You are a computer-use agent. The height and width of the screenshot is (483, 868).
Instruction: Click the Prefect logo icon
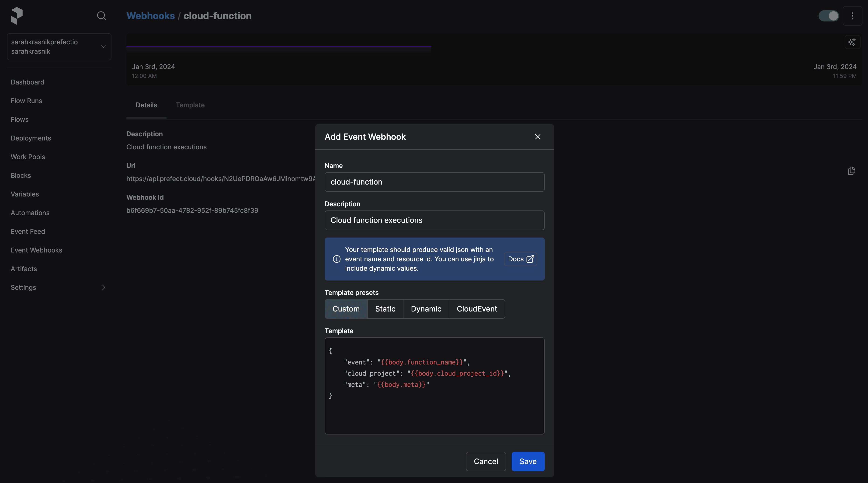[17, 15]
